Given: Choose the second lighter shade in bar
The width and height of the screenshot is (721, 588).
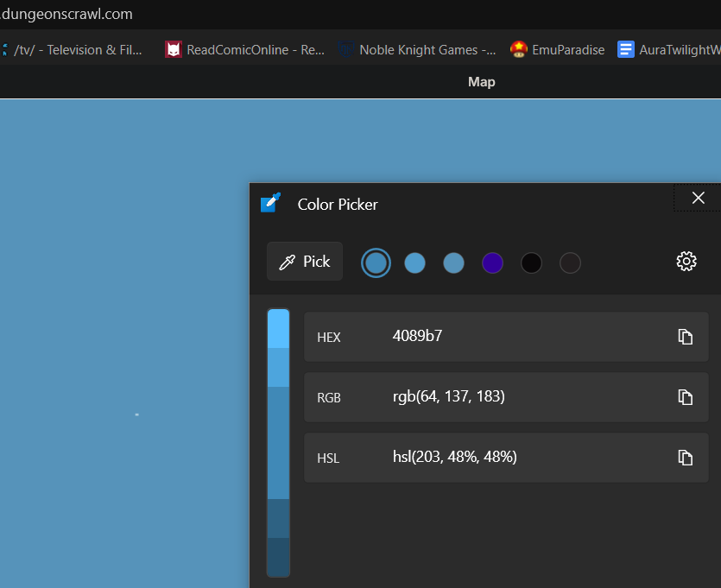Looking at the screenshot, I should point(278,367).
